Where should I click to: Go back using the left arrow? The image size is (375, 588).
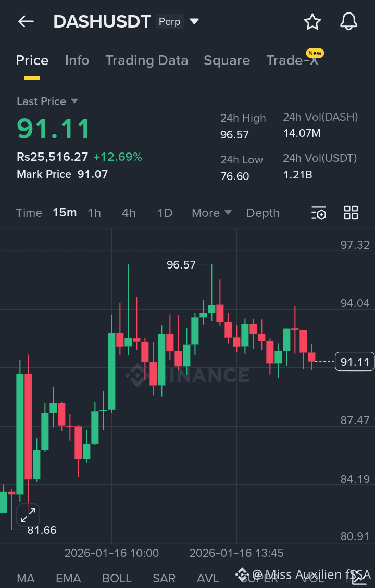pyautogui.click(x=26, y=22)
